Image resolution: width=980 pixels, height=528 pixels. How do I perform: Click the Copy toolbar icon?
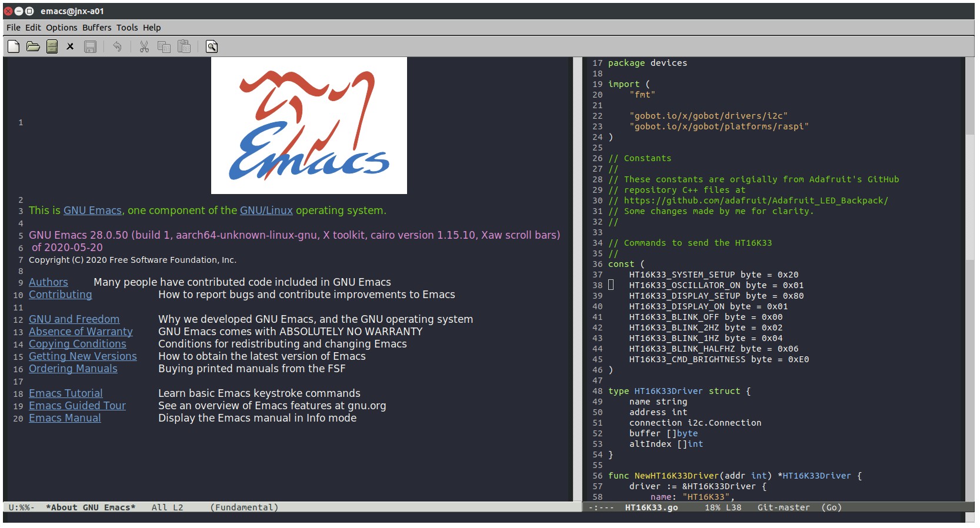tap(164, 46)
